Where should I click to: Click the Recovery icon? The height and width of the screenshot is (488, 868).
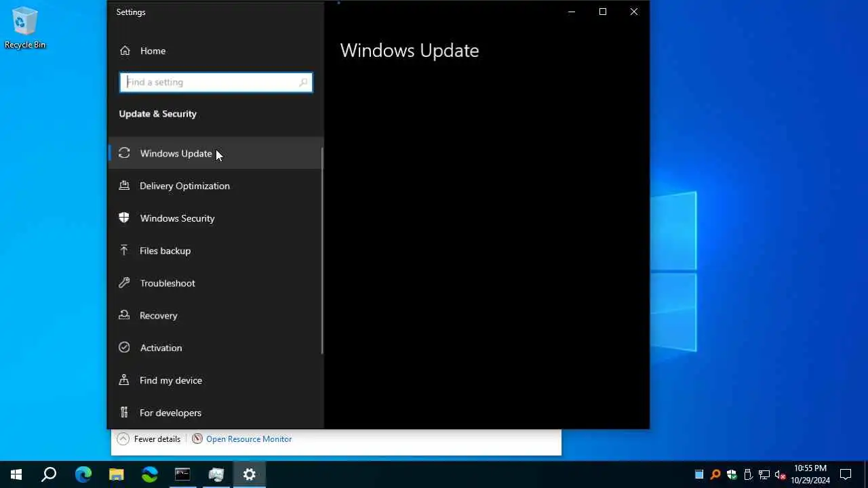[124, 315]
